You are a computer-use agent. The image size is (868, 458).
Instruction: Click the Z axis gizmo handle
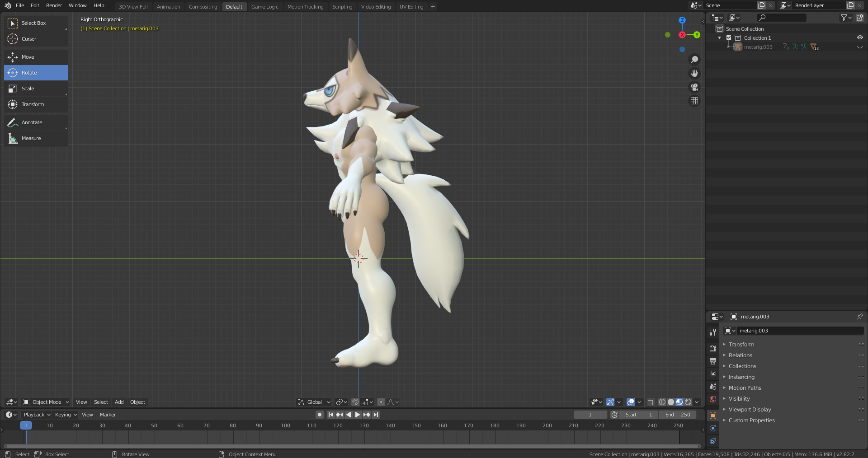click(x=682, y=20)
